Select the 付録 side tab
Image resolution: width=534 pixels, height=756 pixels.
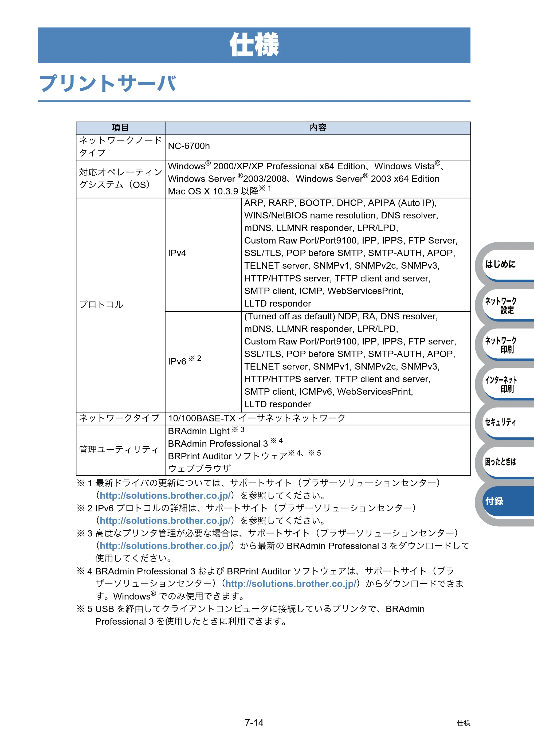click(508, 501)
